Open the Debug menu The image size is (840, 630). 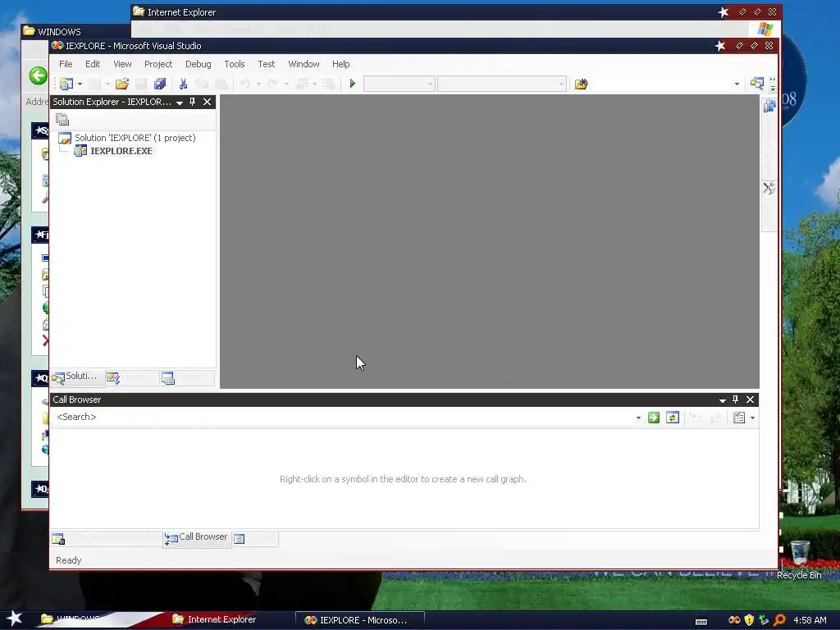coord(199,64)
